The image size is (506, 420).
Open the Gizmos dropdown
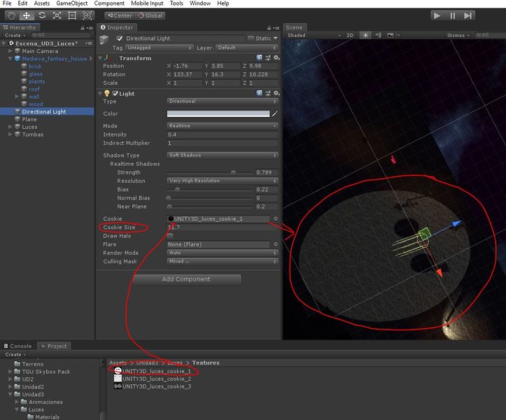[x=458, y=35]
